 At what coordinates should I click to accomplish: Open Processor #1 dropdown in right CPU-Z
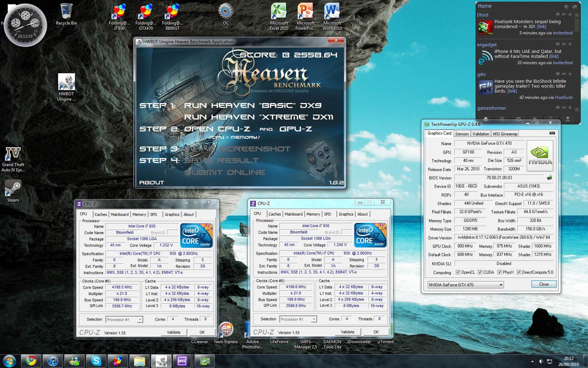(x=298, y=319)
